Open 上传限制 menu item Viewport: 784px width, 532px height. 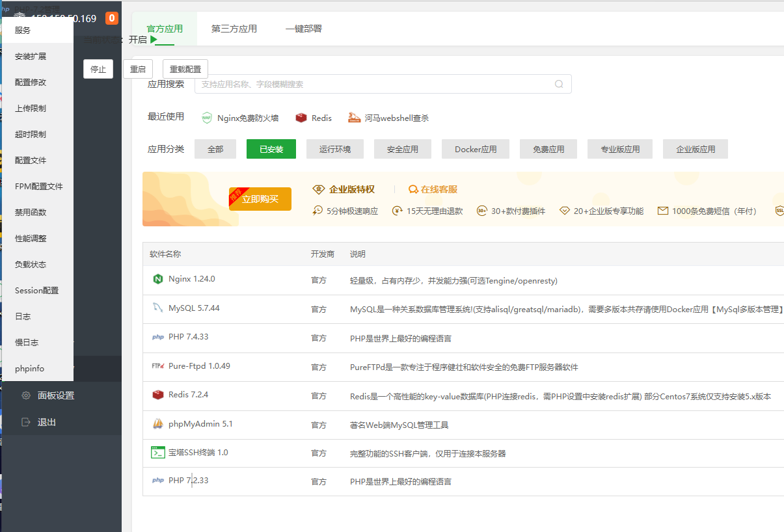point(38,109)
